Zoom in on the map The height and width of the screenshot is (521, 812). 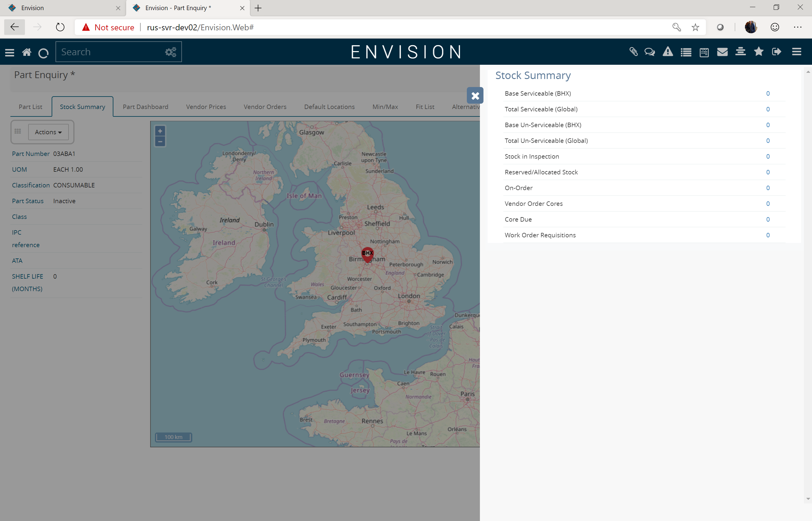click(160, 131)
